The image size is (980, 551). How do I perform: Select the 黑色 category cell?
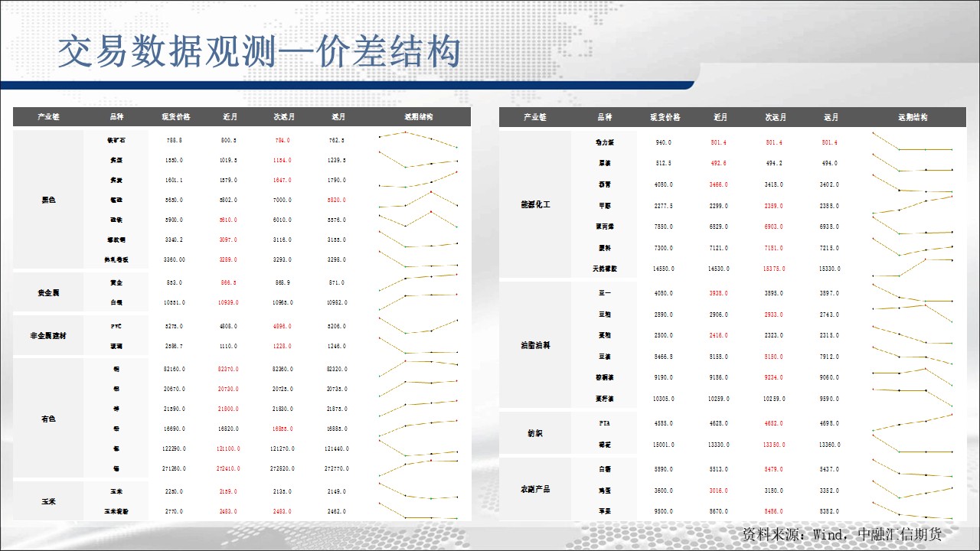(x=48, y=200)
